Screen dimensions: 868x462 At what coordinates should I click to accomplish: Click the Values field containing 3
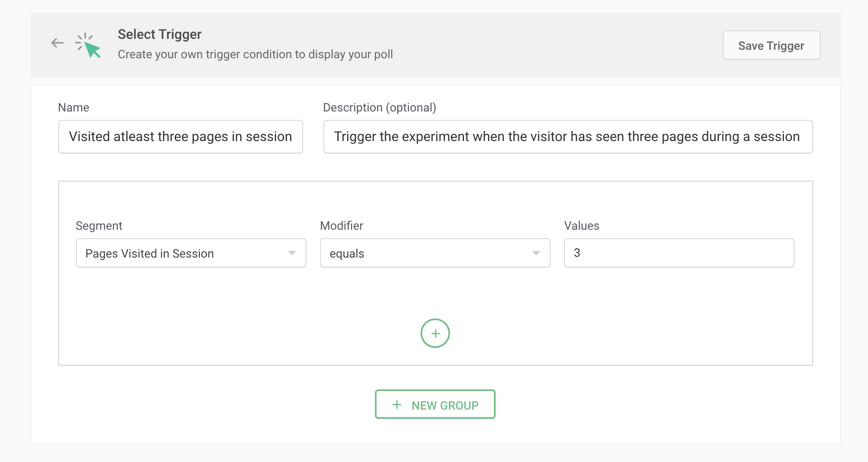pyautogui.click(x=678, y=253)
